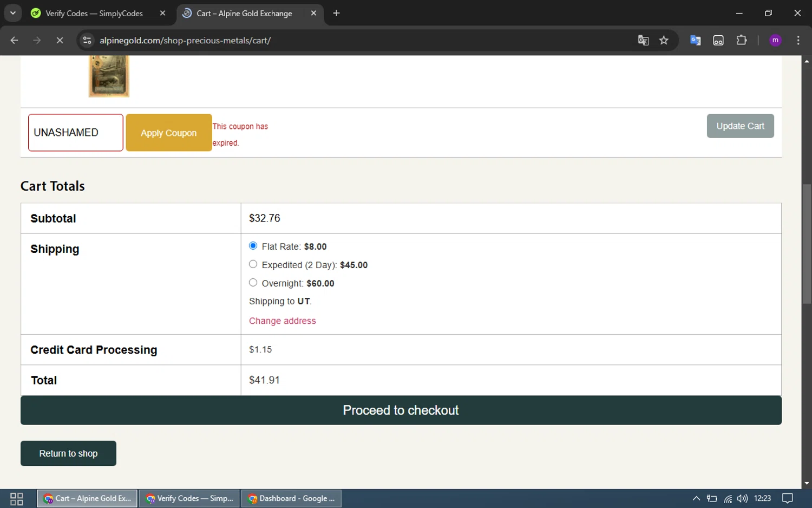Restore down the browser window
Viewport: 812px width, 508px height.
tap(768, 13)
